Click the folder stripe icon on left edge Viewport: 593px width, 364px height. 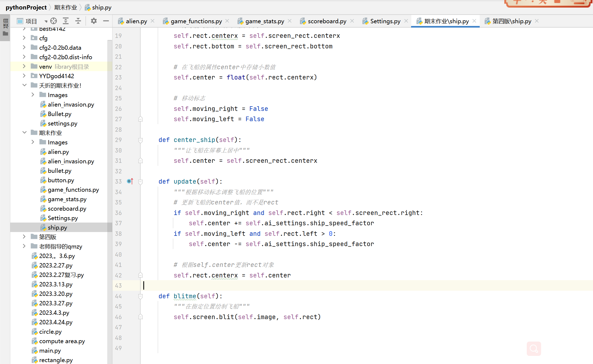pyautogui.click(x=5, y=34)
